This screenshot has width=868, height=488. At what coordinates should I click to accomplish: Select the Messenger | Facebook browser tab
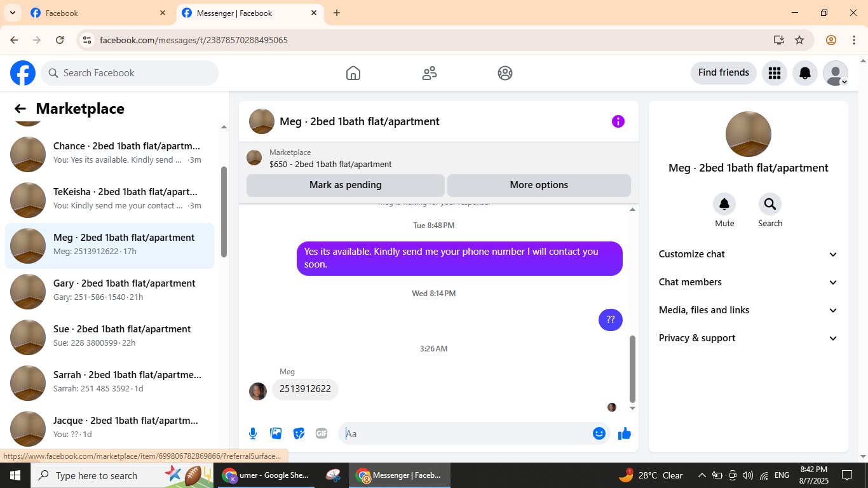249,13
